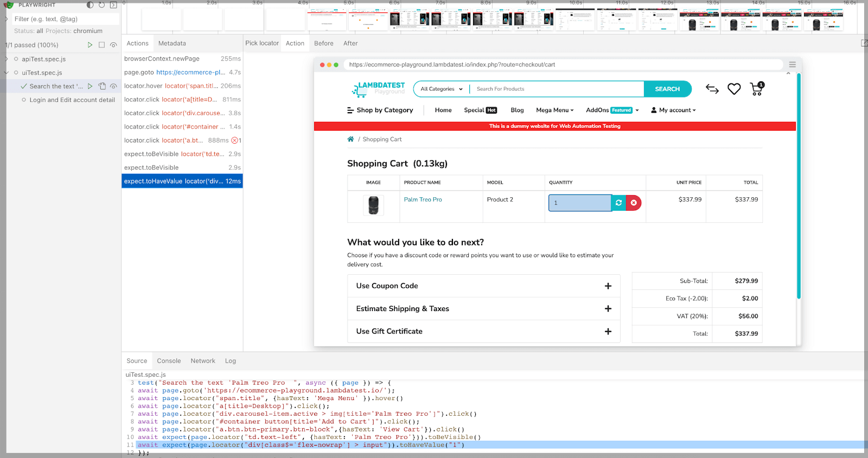Screen dimensions: 868x458
Task: Click the Palm Treo Pro product link
Action: click(x=423, y=199)
